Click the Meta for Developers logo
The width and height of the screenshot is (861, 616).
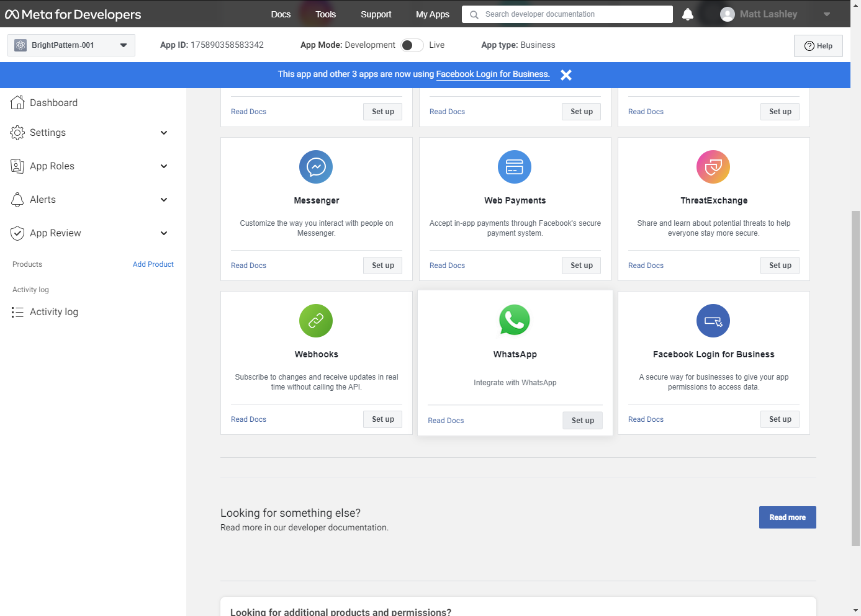(x=73, y=14)
